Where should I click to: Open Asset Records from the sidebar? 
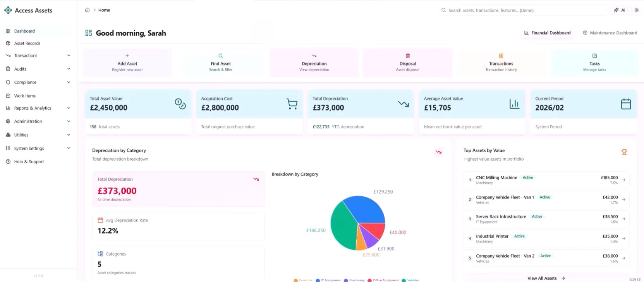(27, 43)
